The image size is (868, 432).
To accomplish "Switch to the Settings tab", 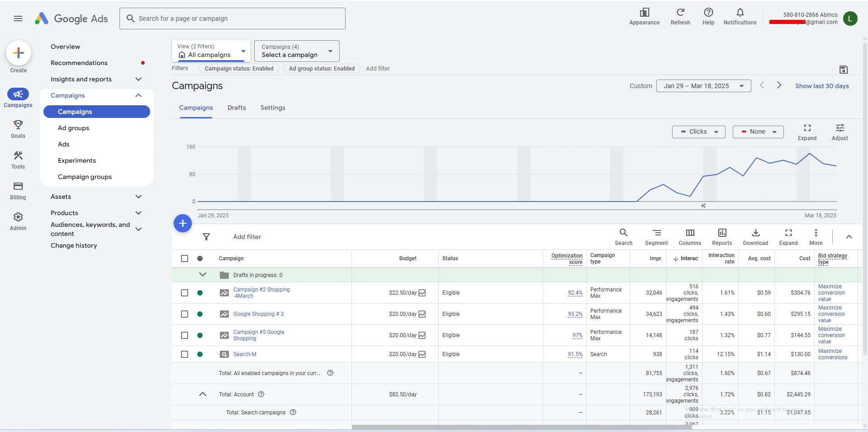I will click(x=273, y=108).
